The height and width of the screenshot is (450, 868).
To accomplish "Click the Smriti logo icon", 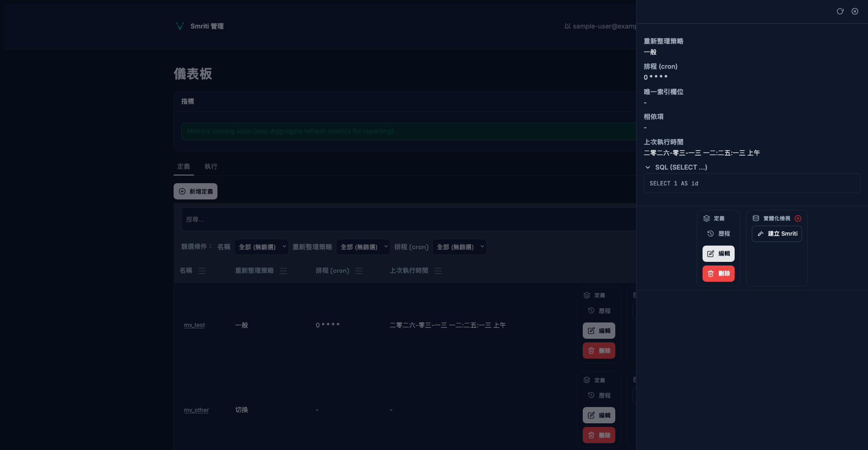I will coord(180,26).
